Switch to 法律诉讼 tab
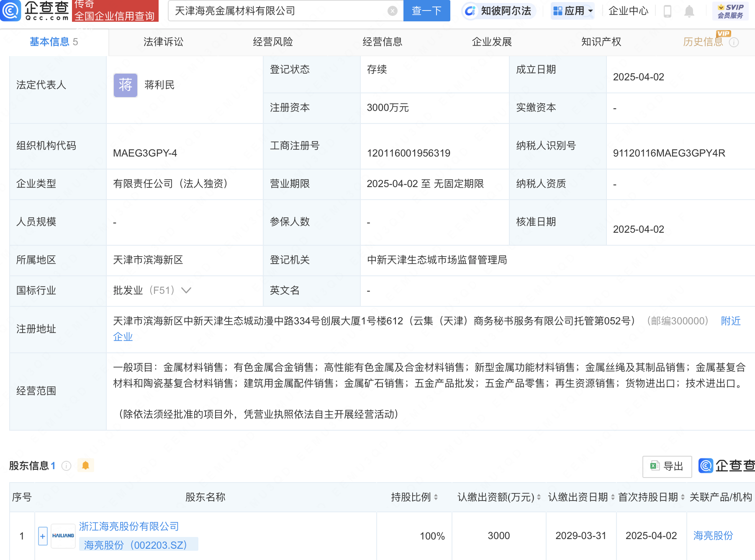This screenshot has height=560, width=755. (x=163, y=42)
